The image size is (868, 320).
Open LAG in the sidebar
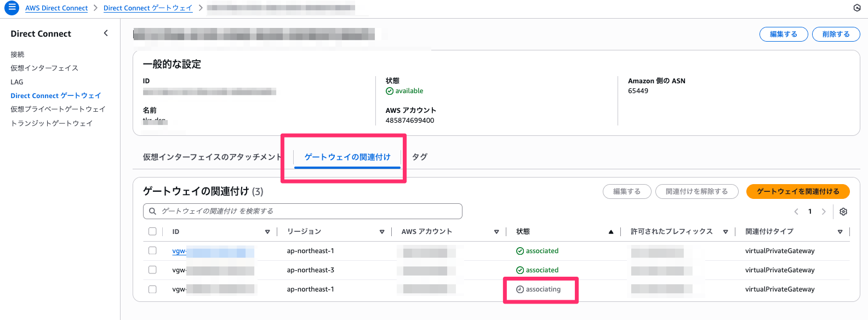click(17, 82)
